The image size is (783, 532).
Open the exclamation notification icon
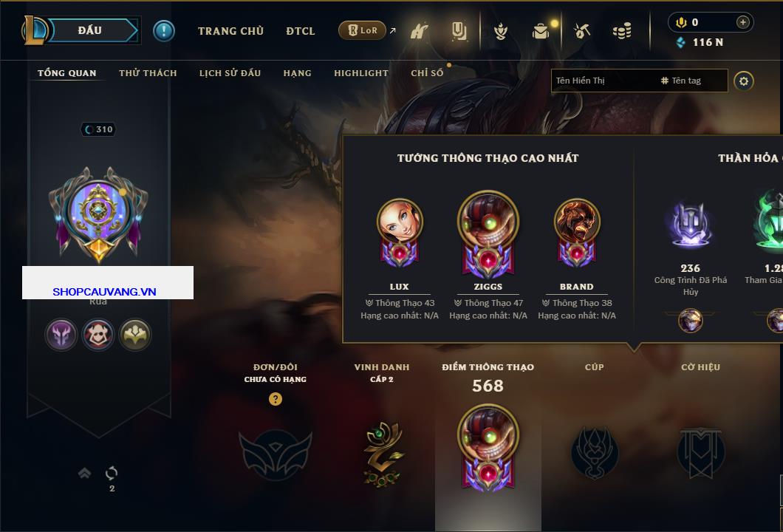click(x=164, y=31)
